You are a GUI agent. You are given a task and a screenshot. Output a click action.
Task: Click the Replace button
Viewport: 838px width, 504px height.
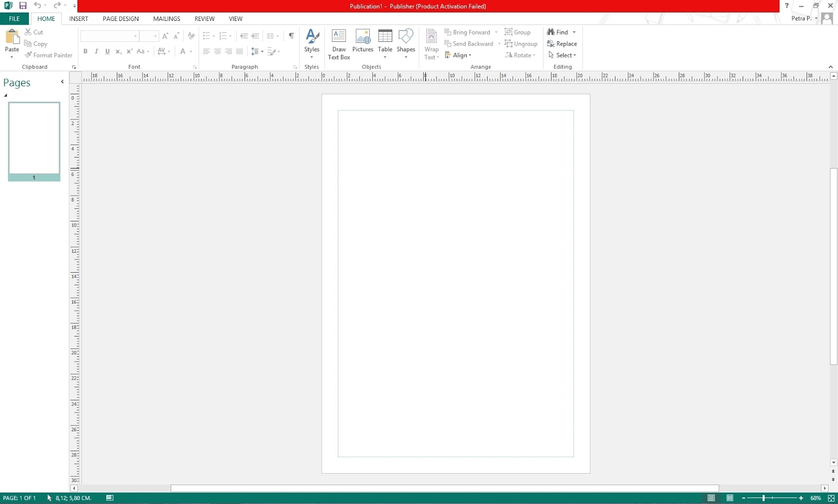tap(562, 43)
